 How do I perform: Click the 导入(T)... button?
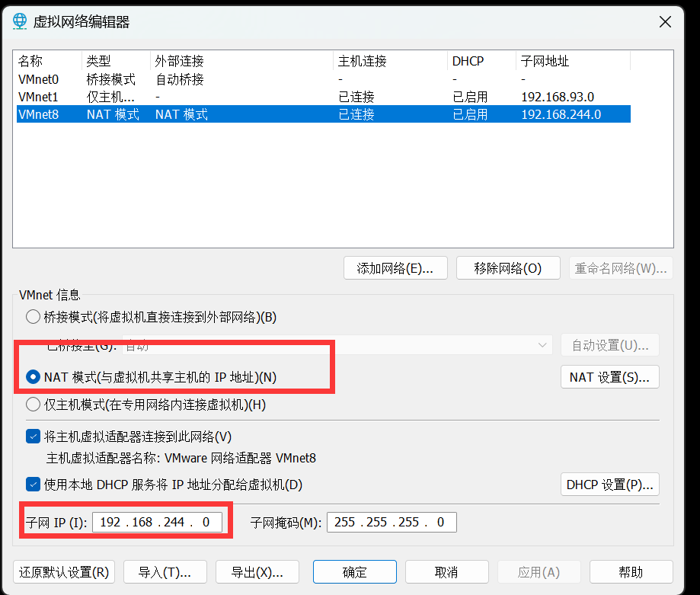coord(164,572)
